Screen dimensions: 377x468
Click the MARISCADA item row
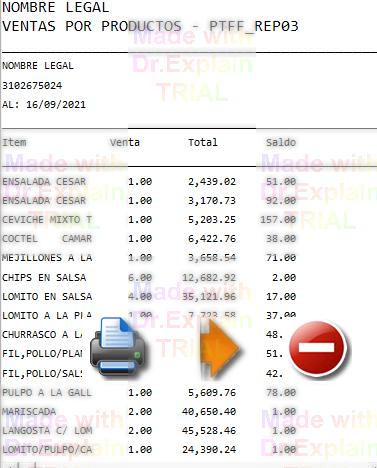tap(149, 412)
